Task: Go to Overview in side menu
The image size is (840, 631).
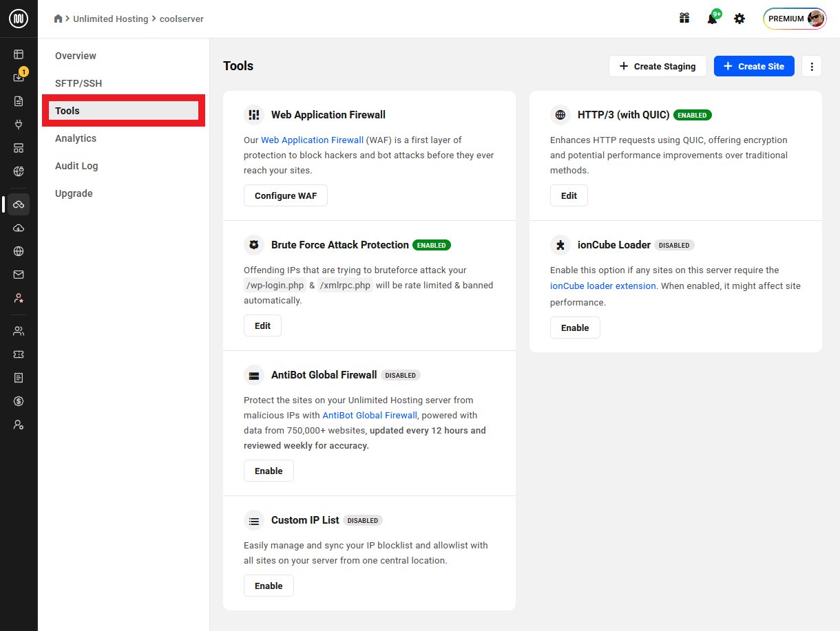Action: tap(76, 56)
